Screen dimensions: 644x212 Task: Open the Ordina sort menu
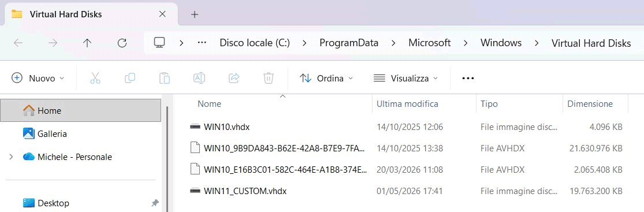click(x=326, y=78)
